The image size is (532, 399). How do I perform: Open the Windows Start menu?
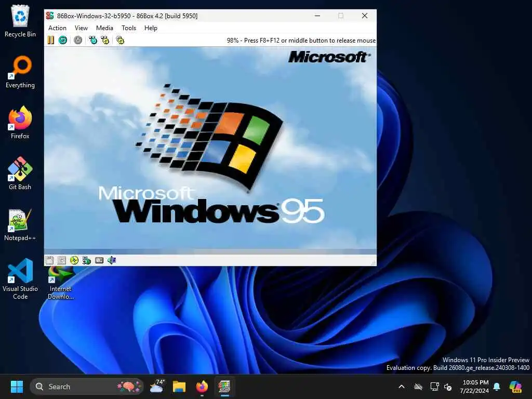[17, 387]
